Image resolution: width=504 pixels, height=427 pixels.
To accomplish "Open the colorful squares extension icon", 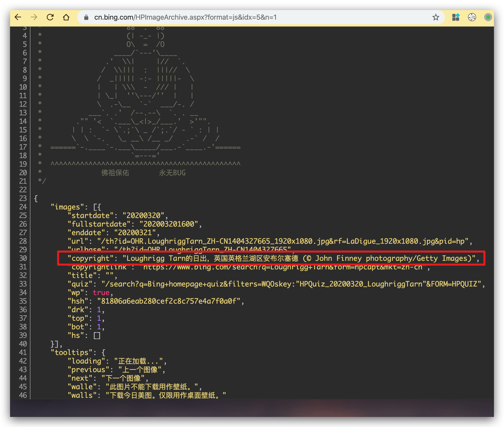I will pos(456,17).
